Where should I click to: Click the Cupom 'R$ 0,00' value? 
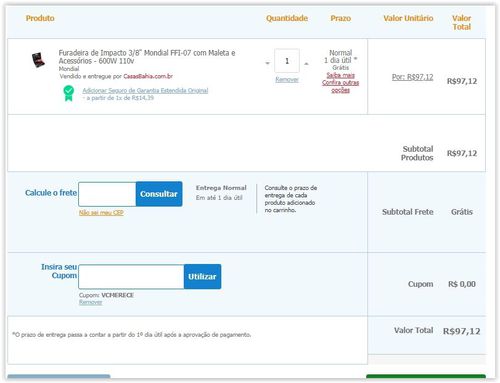(x=462, y=284)
